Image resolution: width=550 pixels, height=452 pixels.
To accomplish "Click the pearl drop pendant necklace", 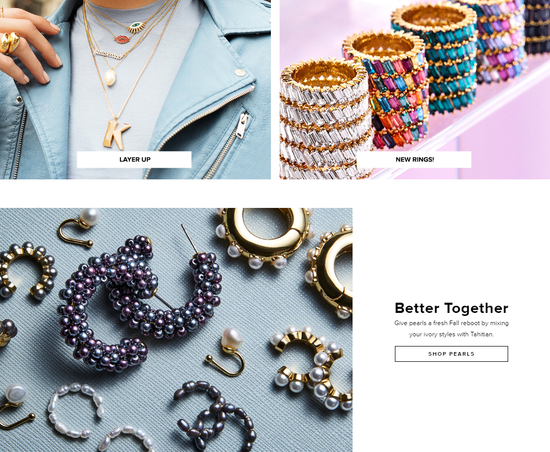I will point(110,77).
